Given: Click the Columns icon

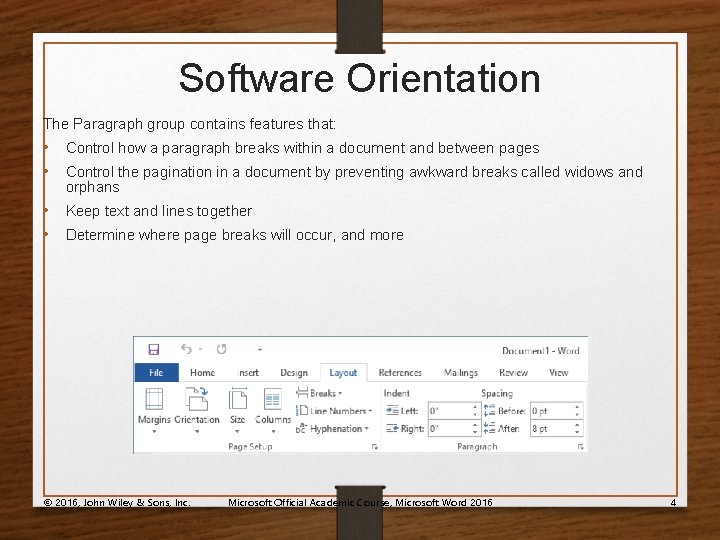Looking at the screenshot, I should pos(273,399).
